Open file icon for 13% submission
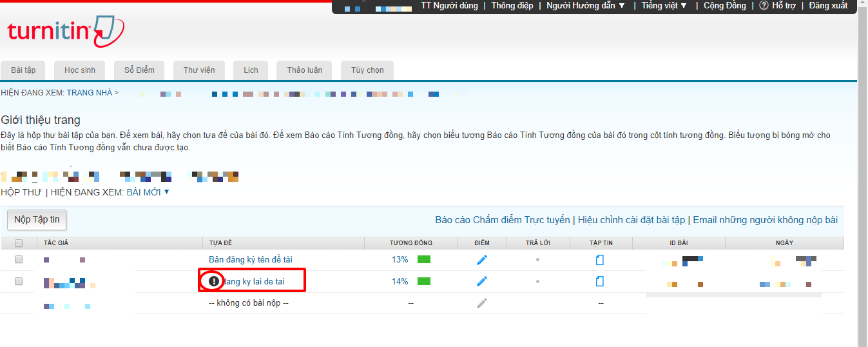 pyautogui.click(x=600, y=260)
